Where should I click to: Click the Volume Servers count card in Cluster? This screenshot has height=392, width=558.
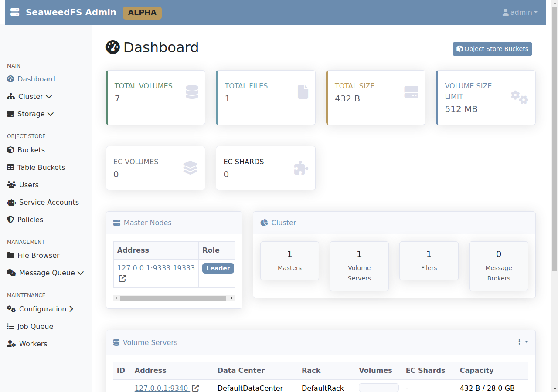pyautogui.click(x=359, y=266)
